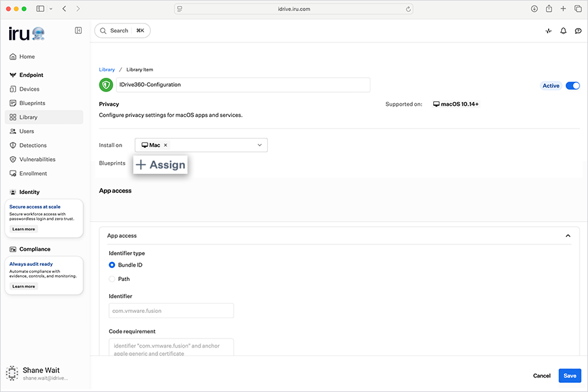Viewport: 588px width, 392px height.
Task: Open Safari downloads
Action: [534, 8]
